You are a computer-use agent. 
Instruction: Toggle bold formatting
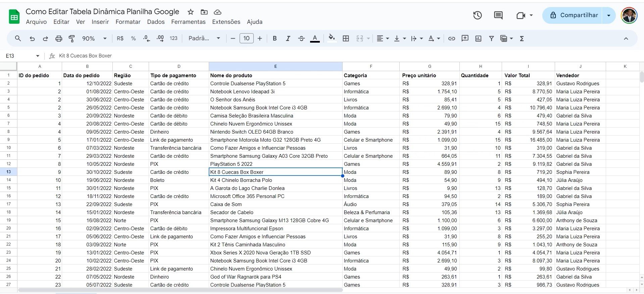275,39
